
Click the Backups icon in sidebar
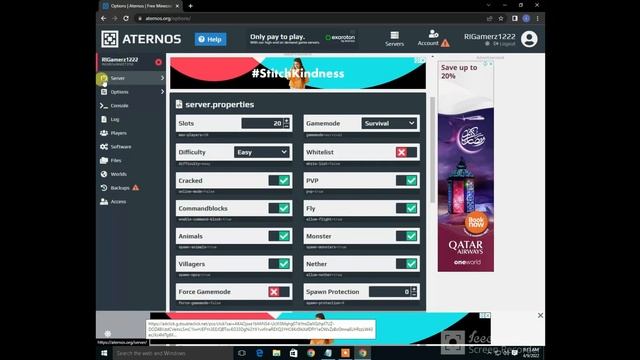point(104,188)
